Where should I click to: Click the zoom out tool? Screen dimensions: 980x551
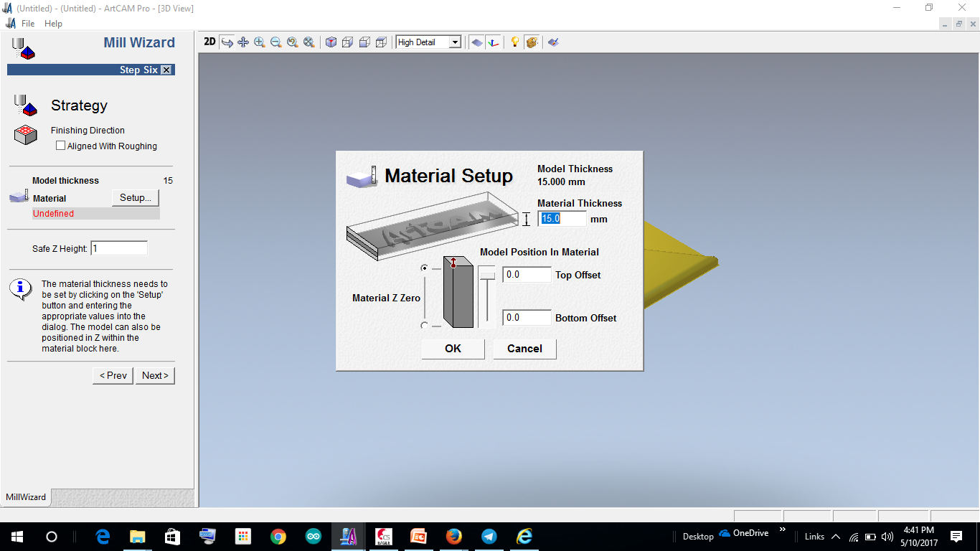276,42
